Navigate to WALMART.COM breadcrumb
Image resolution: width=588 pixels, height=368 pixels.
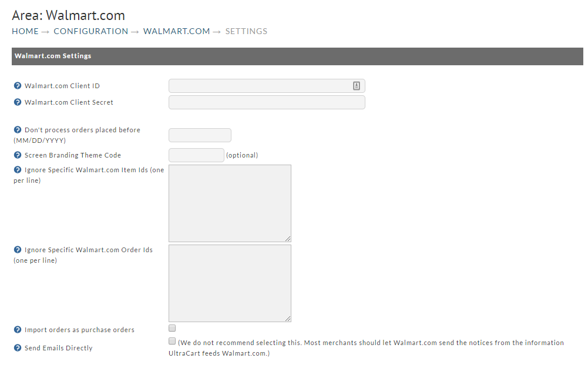pyautogui.click(x=177, y=31)
